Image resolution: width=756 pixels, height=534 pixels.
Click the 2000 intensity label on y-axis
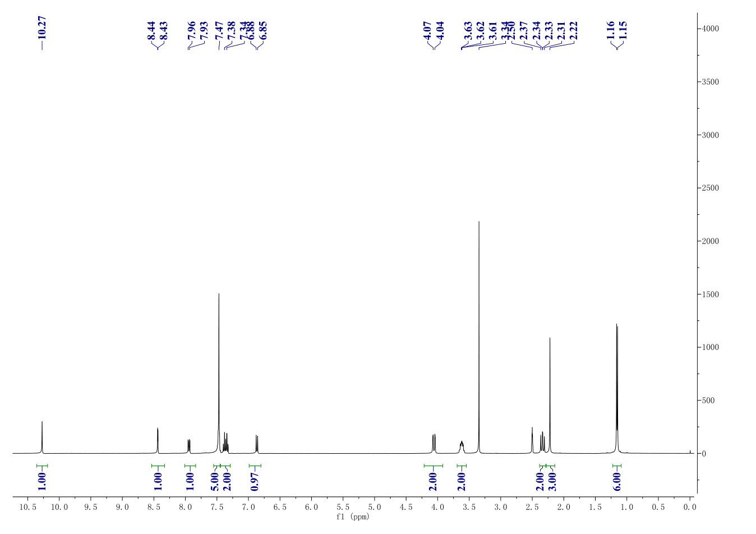[x=710, y=241]
